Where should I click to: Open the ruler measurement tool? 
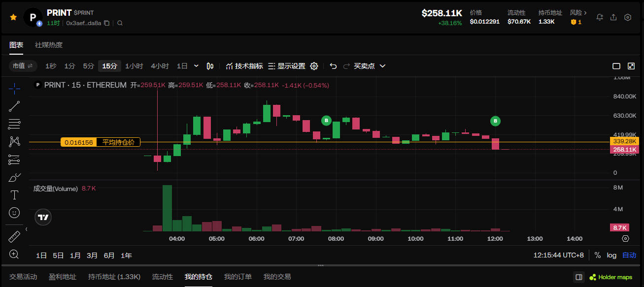click(x=14, y=237)
